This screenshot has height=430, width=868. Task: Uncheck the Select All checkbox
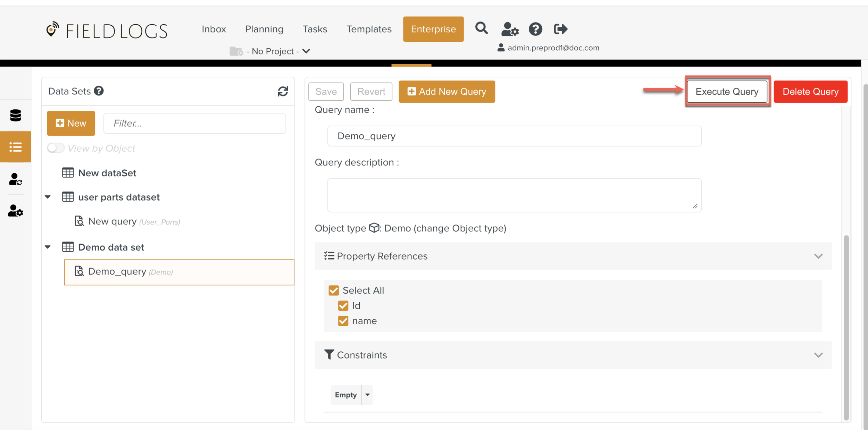click(x=334, y=290)
